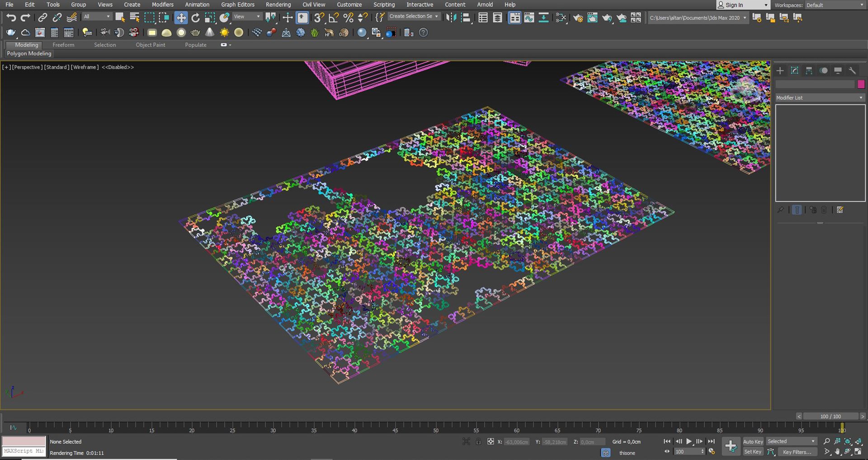The height and width of the screenshot is (460, 868).
Task: Click the Undo arrow icon
Action: coord(11,18)
